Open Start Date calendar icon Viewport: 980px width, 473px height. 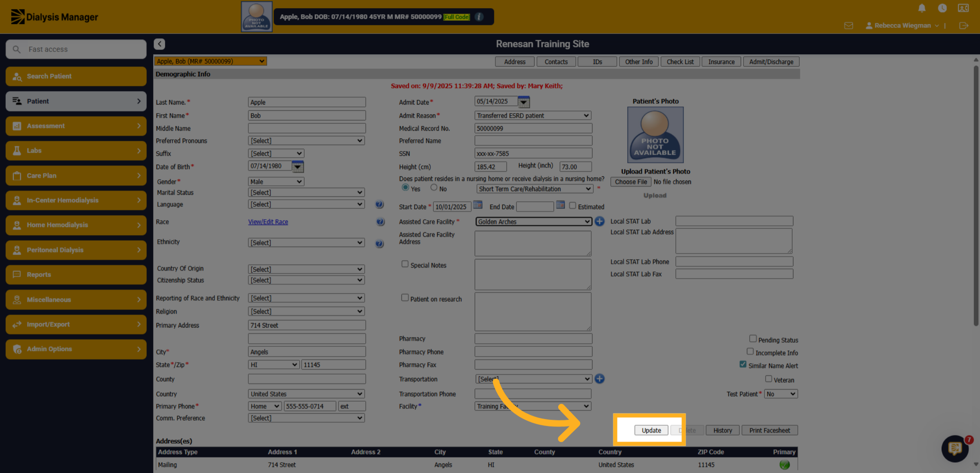tap(477, 205)
